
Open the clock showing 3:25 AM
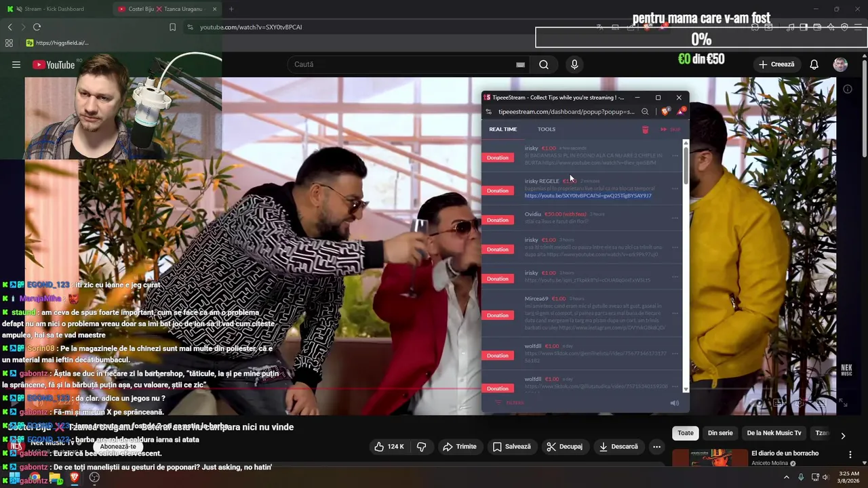[x=849, y=477]
